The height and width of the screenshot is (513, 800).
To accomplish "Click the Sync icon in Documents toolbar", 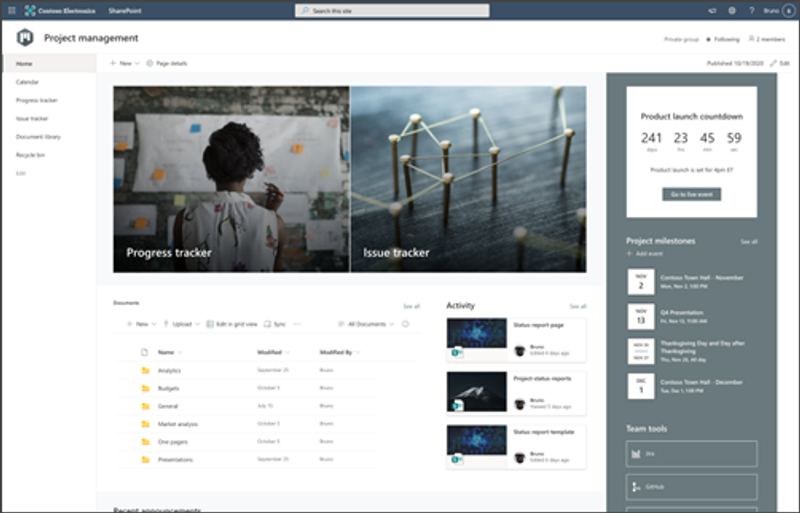I will tap(267, 324).
